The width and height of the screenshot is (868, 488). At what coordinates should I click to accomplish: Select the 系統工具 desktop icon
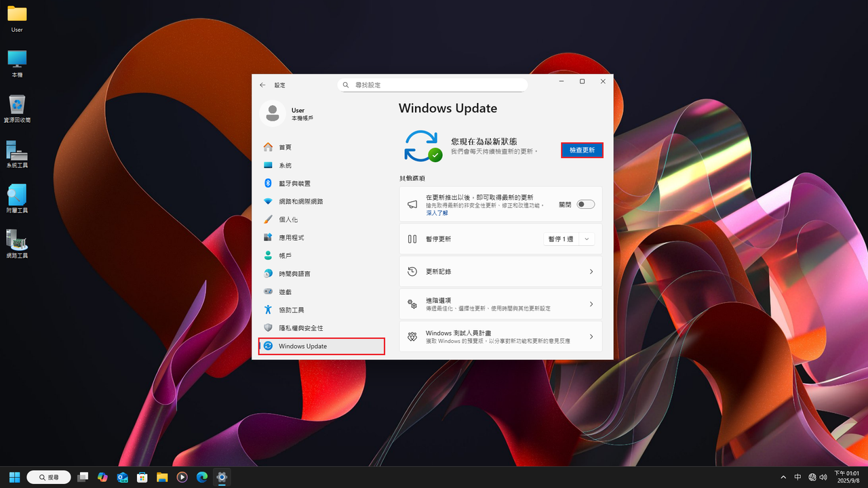point(17,155)
